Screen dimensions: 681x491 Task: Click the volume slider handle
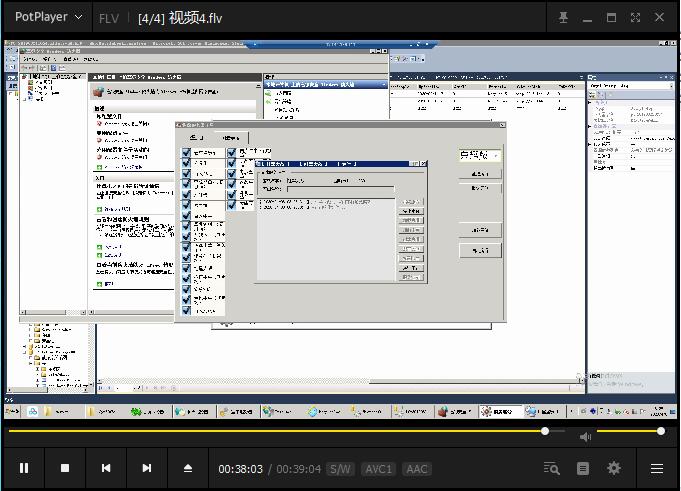click(x=660, y=431)
